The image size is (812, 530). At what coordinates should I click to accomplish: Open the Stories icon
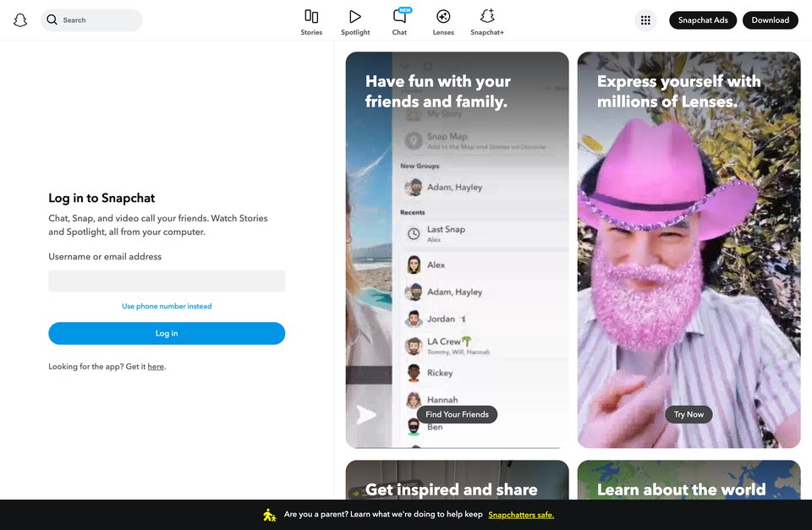(x=311, y=16)
